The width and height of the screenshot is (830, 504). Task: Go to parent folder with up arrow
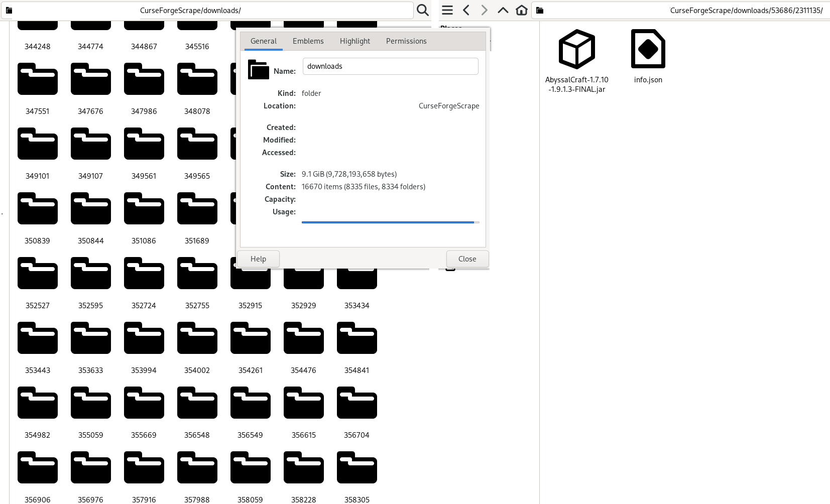(x=503, y=10)
